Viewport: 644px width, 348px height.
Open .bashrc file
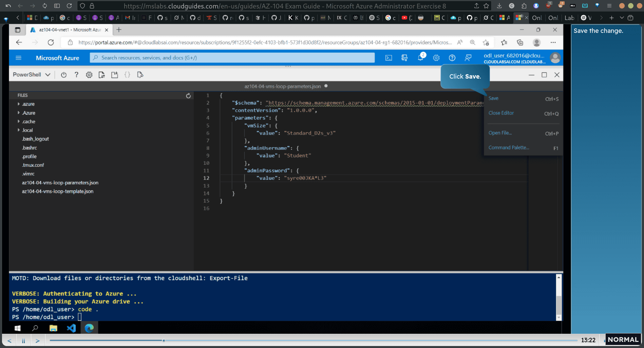pos(30,148)
